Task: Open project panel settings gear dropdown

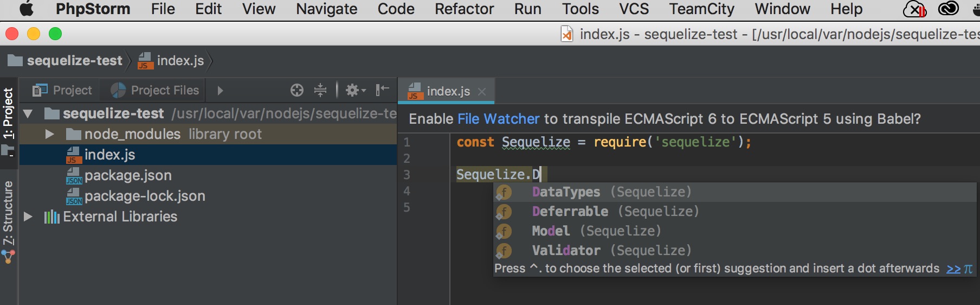Action: tap(356, 90)
